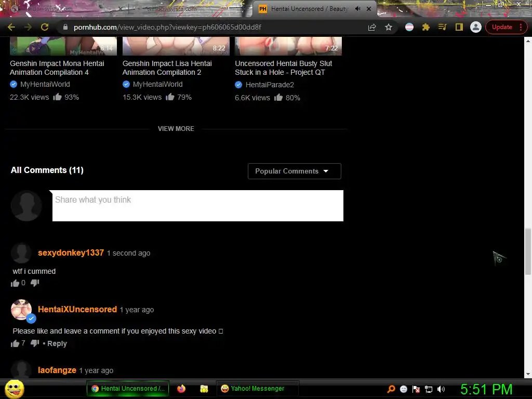The image size is (532, 399).
Task: Mute the tab via speaker icon
Action: coord(357,9)
